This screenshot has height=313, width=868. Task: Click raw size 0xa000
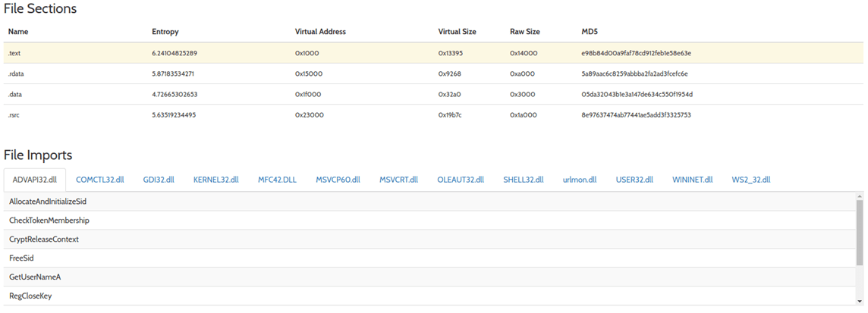coord(523,74)
